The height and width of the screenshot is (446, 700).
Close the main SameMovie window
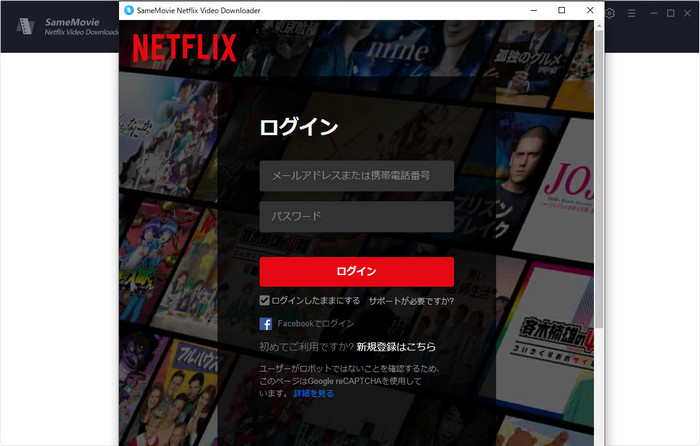point(688,13)
